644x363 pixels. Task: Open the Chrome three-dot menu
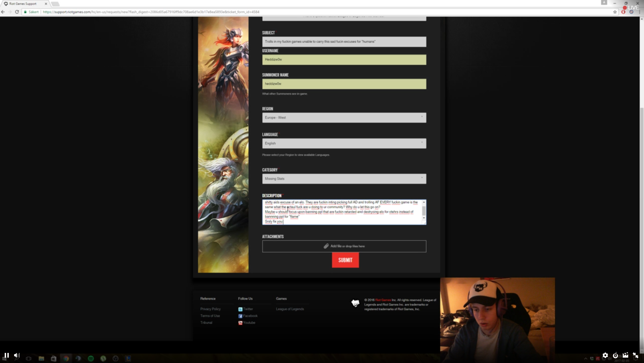[640, 12]
